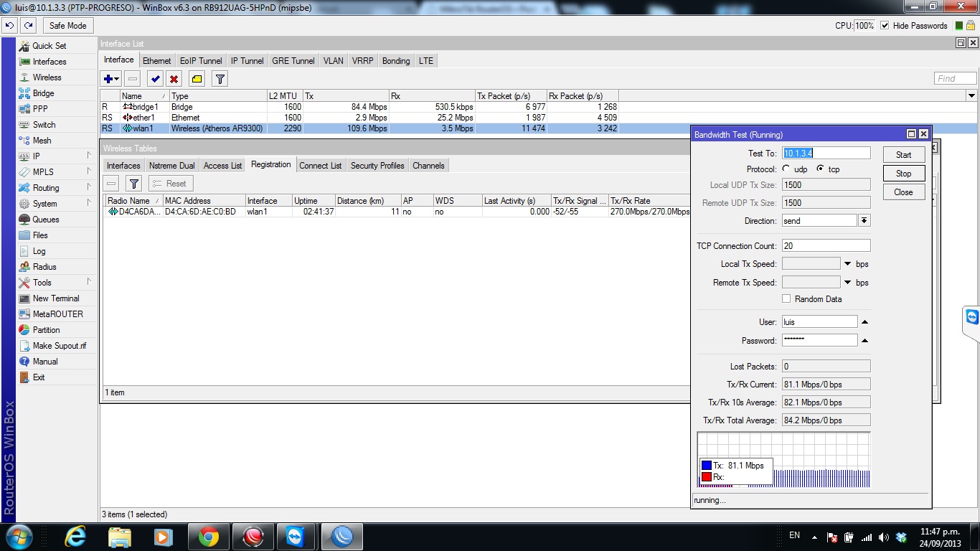This screenshot has width=980, height=551.
Task: Click the filter funnel in Wireless Tables
Action: point(134,184)
